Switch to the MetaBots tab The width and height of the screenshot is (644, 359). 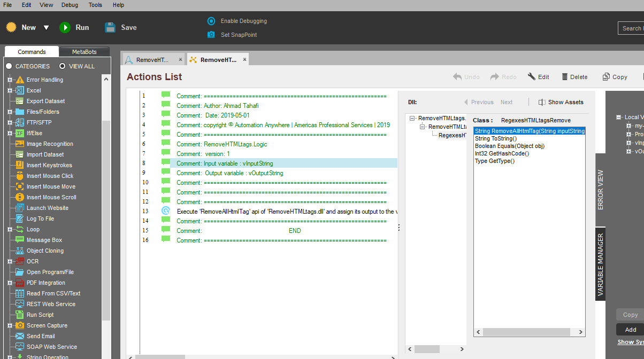85,52
